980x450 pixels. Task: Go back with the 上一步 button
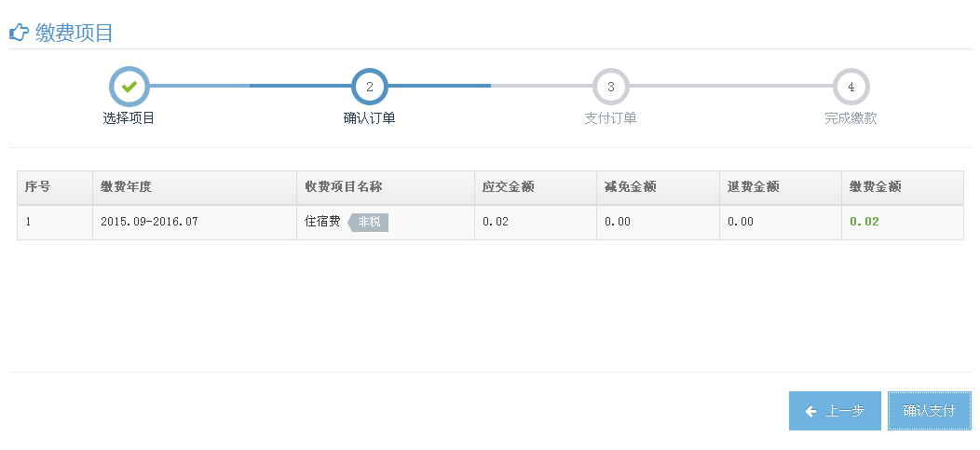point(835,411)
